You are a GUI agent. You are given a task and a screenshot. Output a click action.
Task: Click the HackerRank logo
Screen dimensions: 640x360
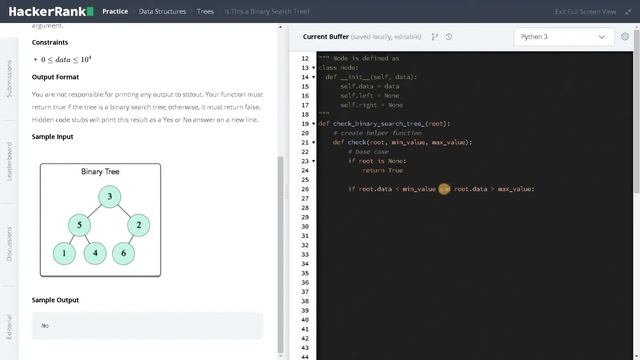tap(51, 11)
